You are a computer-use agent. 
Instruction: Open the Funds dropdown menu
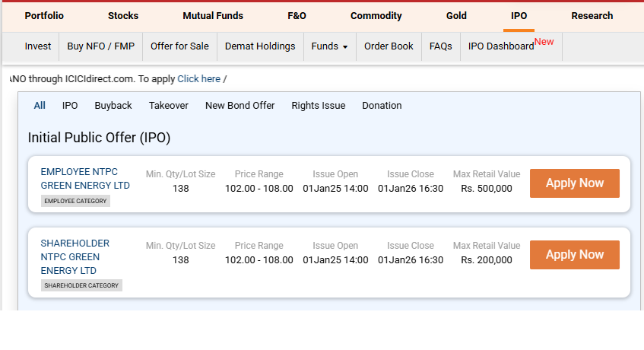(329, 46)
